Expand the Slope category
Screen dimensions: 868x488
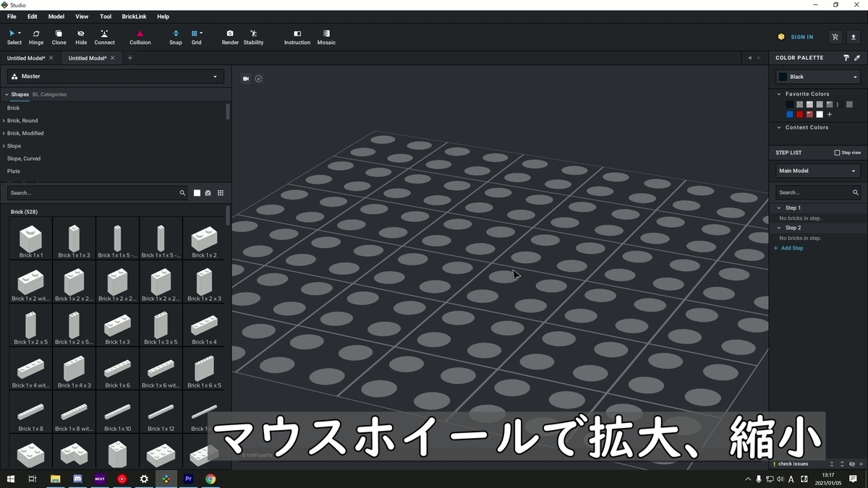pos(4,146)
